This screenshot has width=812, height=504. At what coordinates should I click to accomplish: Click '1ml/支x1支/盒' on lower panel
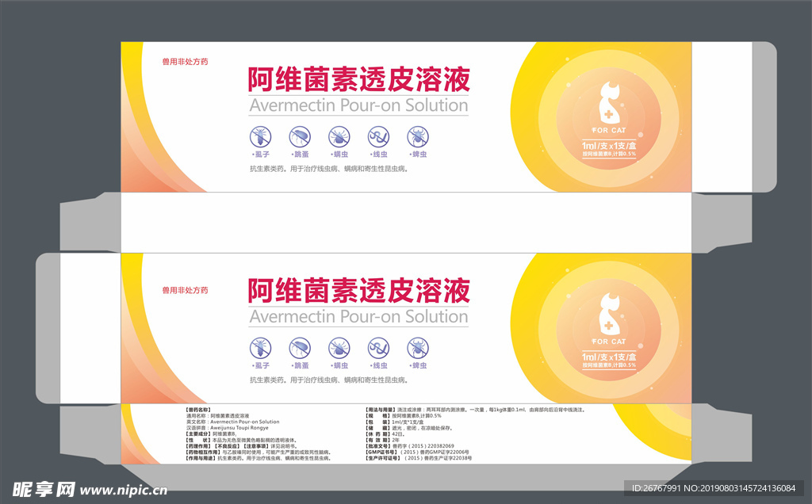click(609, 357)
